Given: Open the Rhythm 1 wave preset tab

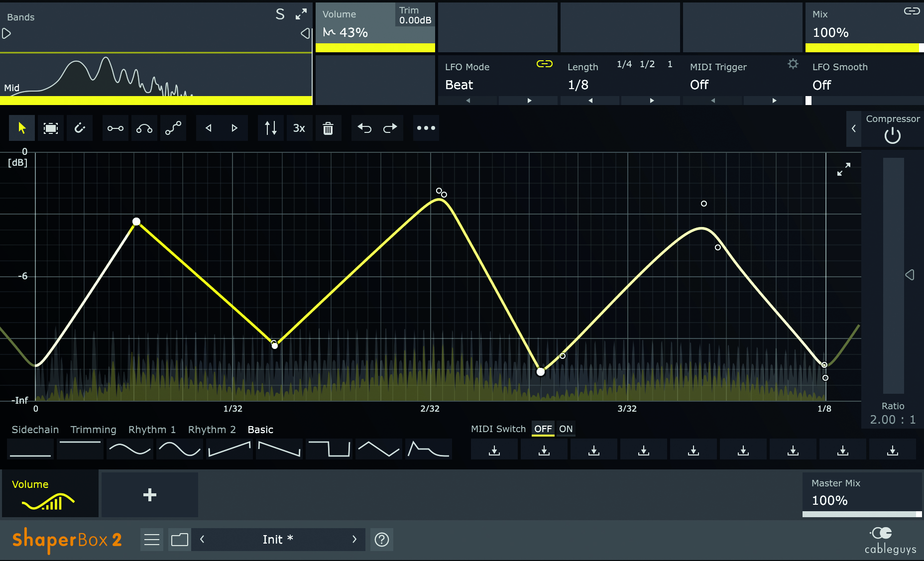Looking at the screenshot, I should (152, 430).
